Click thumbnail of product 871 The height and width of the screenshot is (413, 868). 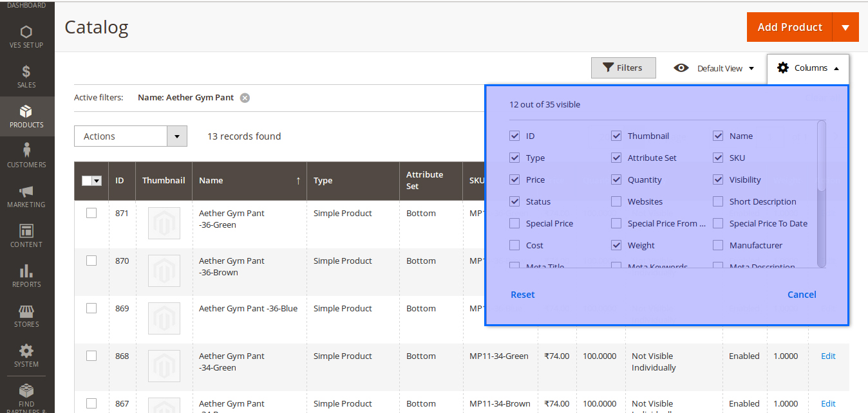click(x=164, y=223)
